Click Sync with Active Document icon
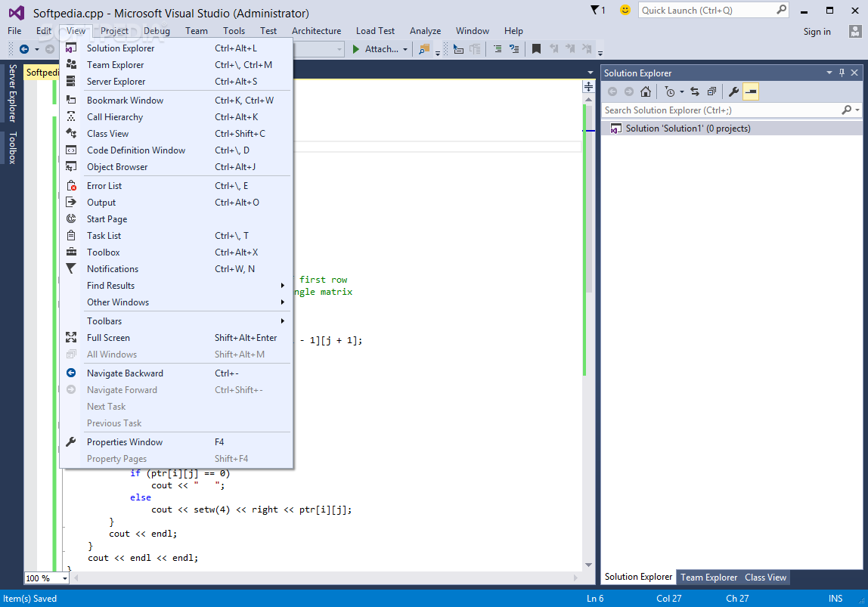 [x=695, y=92]
